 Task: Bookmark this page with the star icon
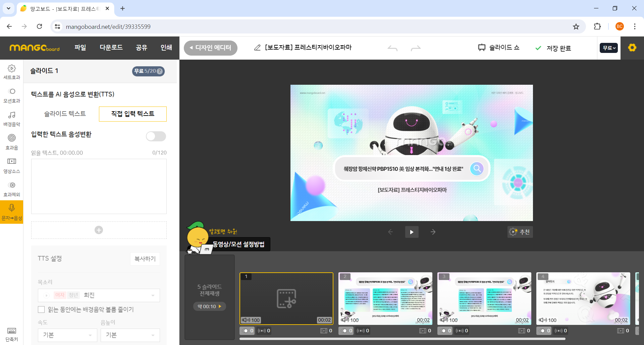(576, 26)
